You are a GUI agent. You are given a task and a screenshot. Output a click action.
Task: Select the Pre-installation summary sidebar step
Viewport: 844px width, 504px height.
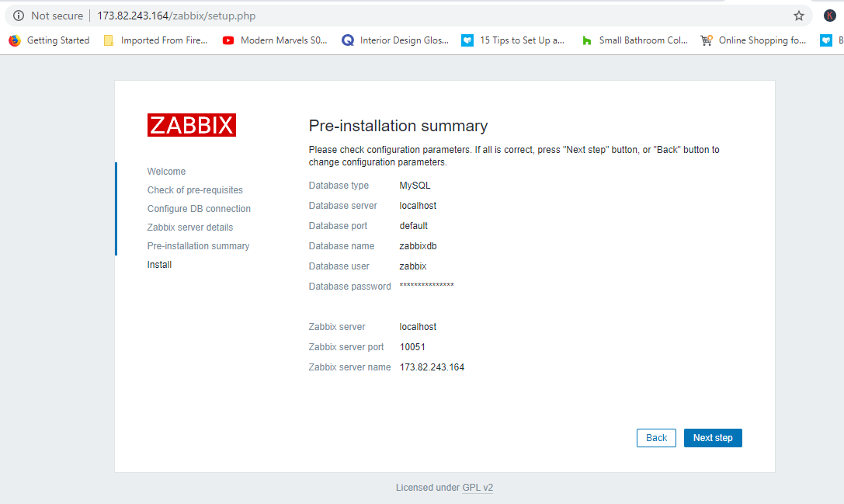tap(198, 246)
